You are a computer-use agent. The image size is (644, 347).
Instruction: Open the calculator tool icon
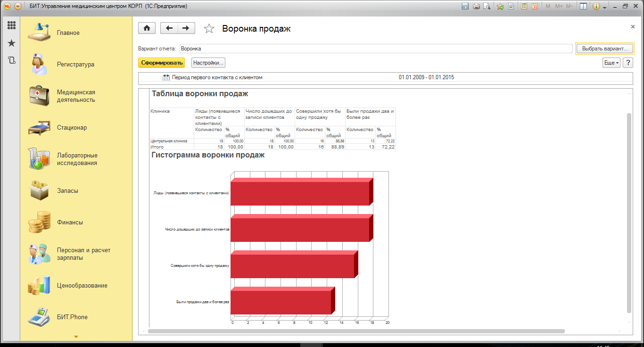coord(524,6)
